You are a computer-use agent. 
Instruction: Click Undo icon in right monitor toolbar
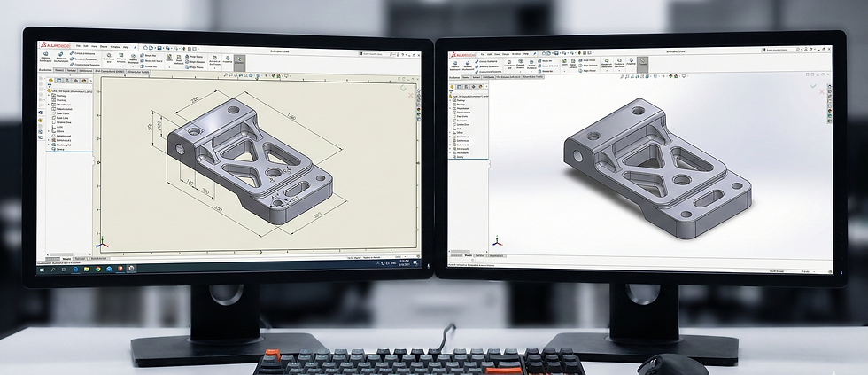571,53
